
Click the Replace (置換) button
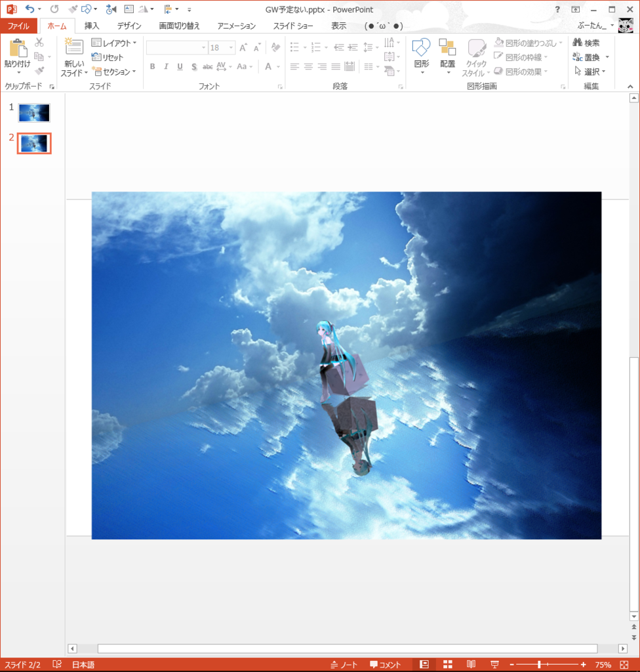[587, 57]
